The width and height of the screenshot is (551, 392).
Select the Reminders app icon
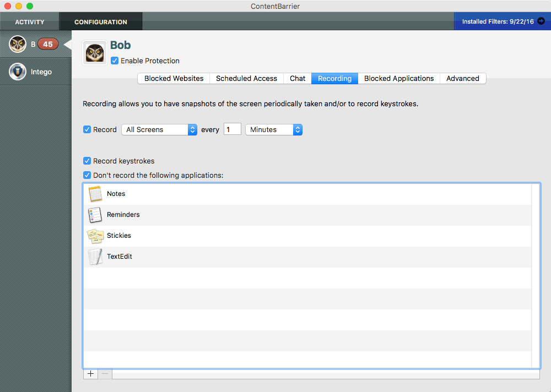pos(95,215)
